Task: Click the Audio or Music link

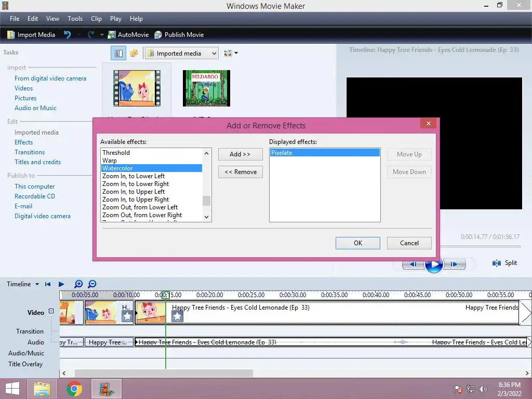Action: click(x=35, y=108)
